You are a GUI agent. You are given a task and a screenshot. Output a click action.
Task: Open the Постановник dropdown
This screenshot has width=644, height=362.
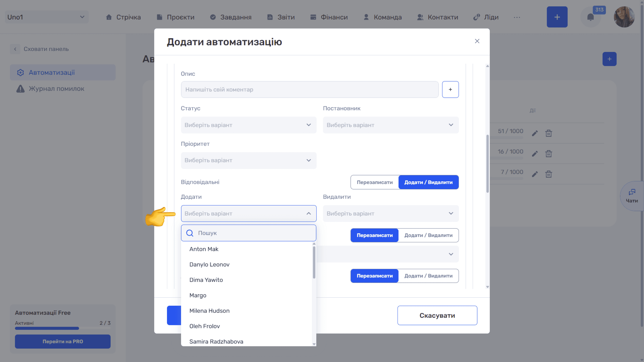tap(391, 125)
